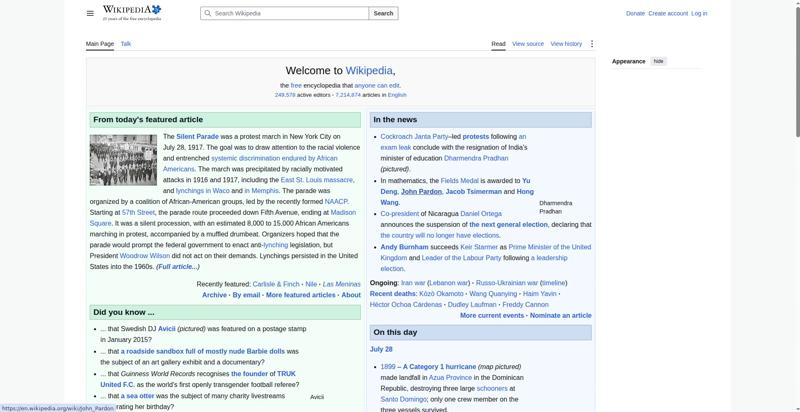Open the John Pardon article link
Image resolution: width=800 pixels, height=412 pixels.
tap(421, 192)
